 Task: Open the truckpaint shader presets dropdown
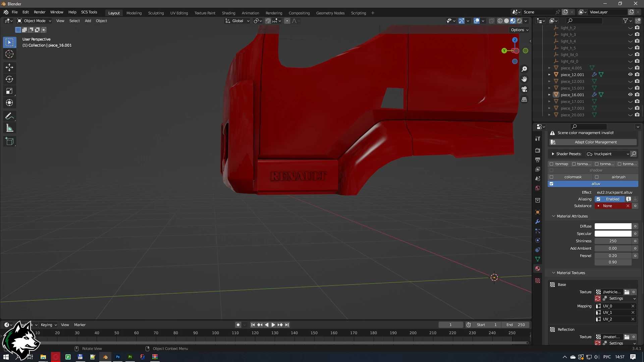pyautogui.click(x=608, y=154)
